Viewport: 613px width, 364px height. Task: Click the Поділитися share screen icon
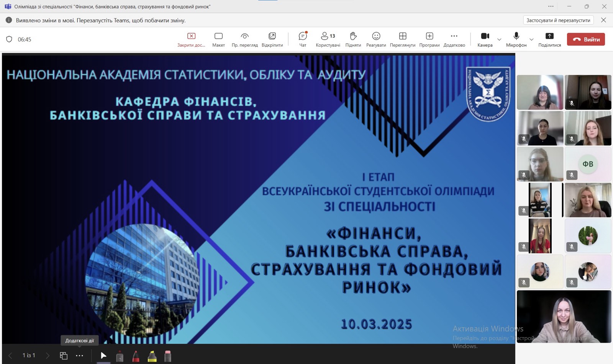549,39
